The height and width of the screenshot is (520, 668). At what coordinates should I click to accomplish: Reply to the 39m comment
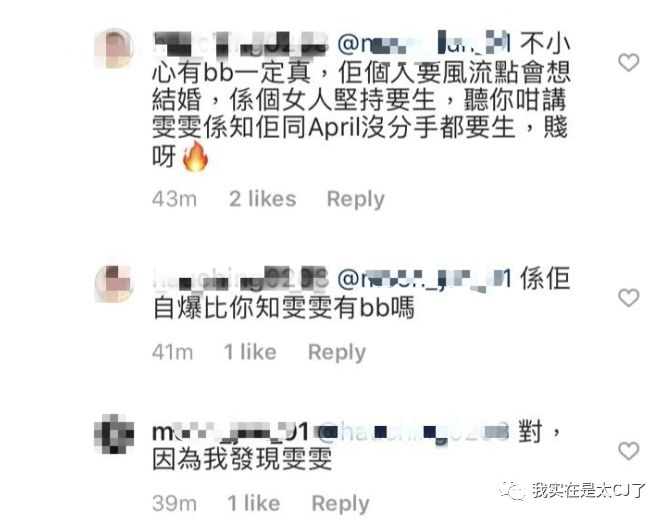pos(340,503)
